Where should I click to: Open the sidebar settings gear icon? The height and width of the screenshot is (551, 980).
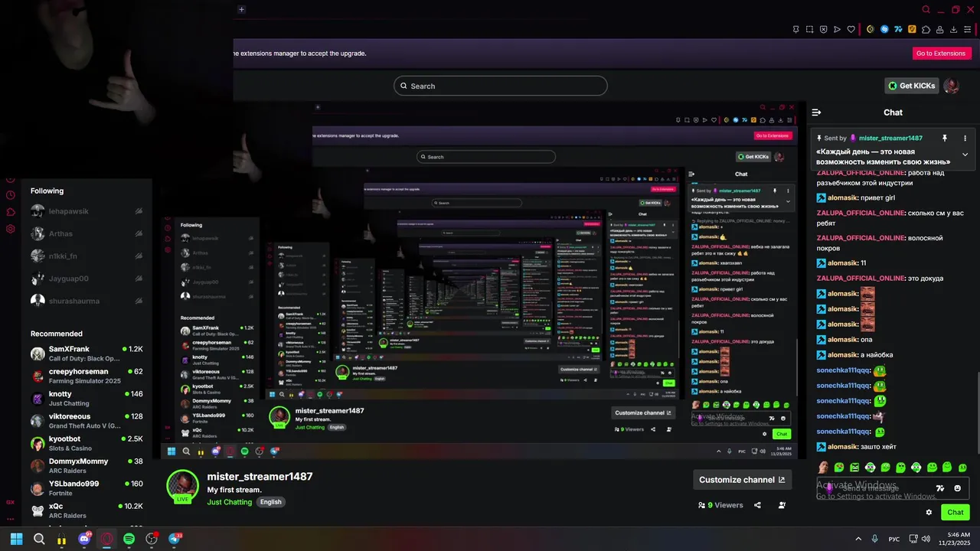tap(10, 229)
